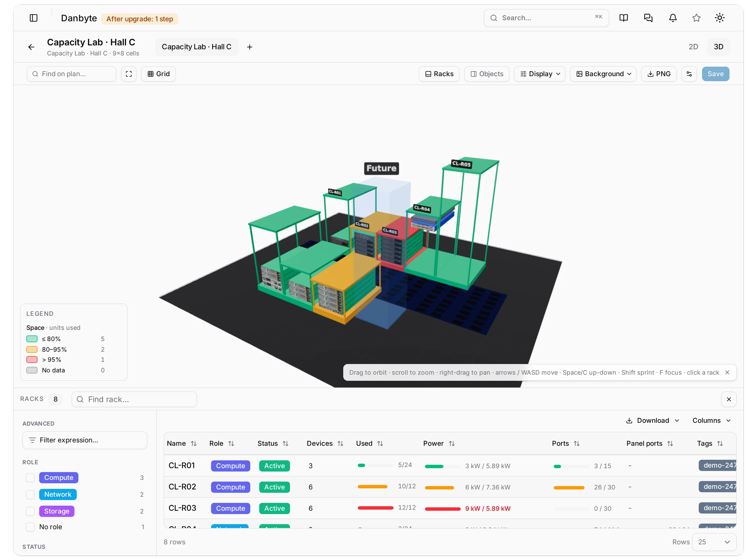Go back with the arrow icon
Viewport: 748px width, 560px height.
point(31,47)
